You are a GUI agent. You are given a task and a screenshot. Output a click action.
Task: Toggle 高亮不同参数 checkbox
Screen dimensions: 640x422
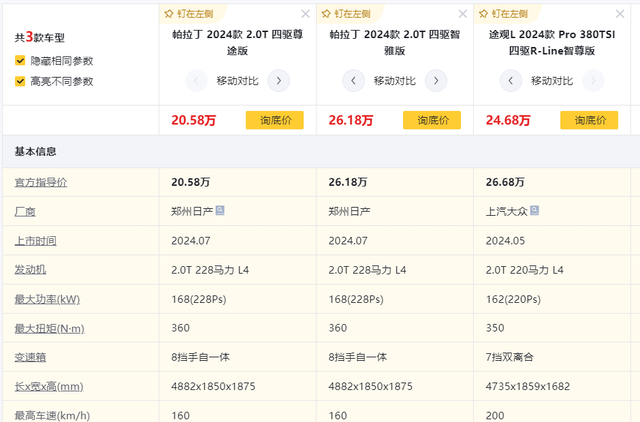20,81
